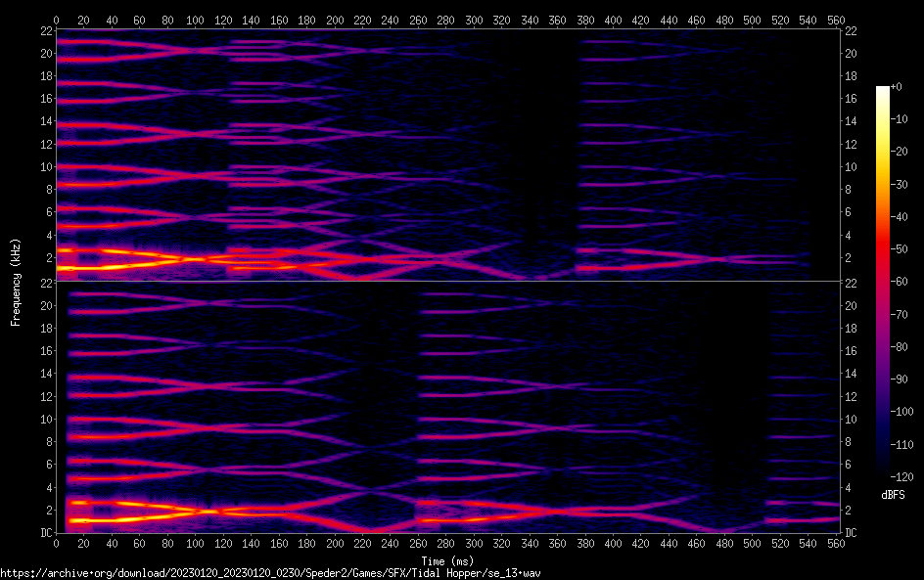
Task: Pick the 560 ms mark on top time axis
Action: [836, 20]
